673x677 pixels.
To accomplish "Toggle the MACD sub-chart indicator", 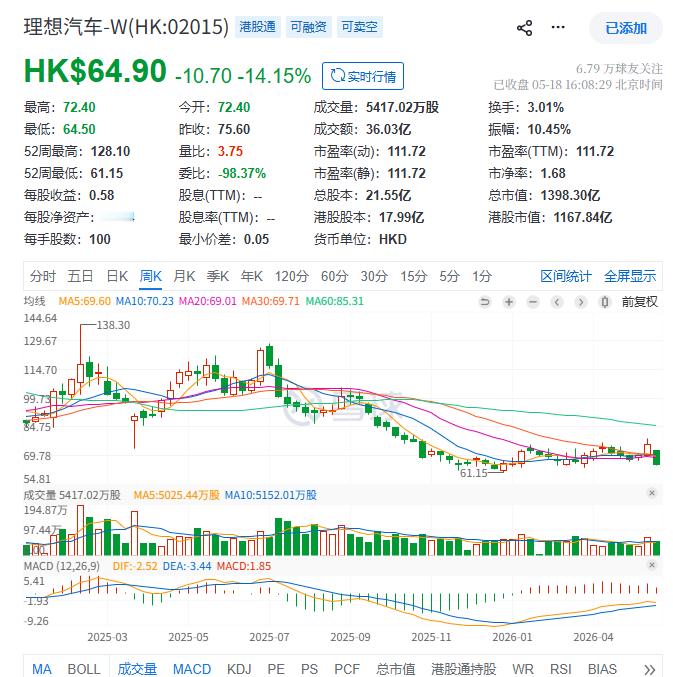I will pos(192,669).
